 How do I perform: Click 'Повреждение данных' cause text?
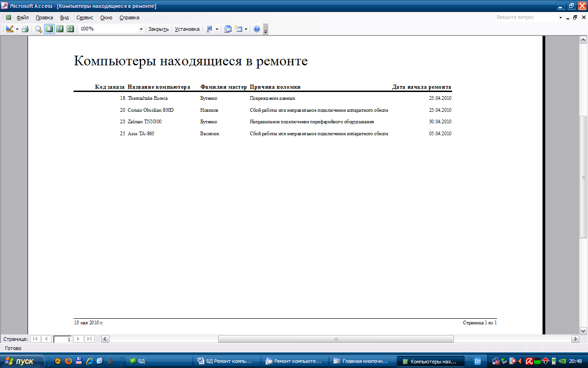tap(272, 98)
